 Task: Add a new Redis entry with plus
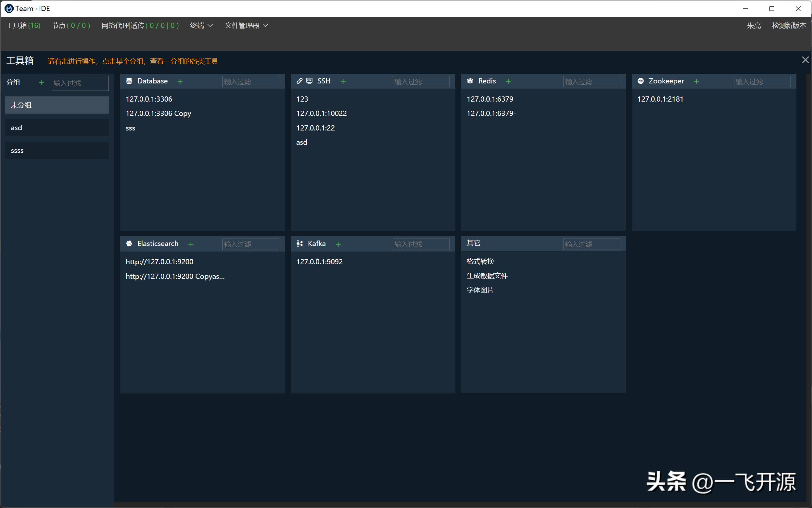(508, 81)
